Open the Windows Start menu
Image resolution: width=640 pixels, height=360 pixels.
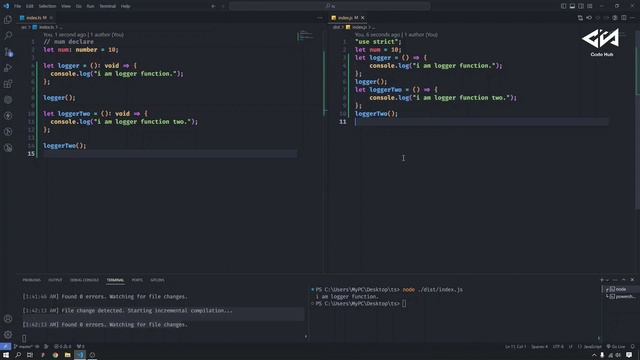tap(6, 355)
